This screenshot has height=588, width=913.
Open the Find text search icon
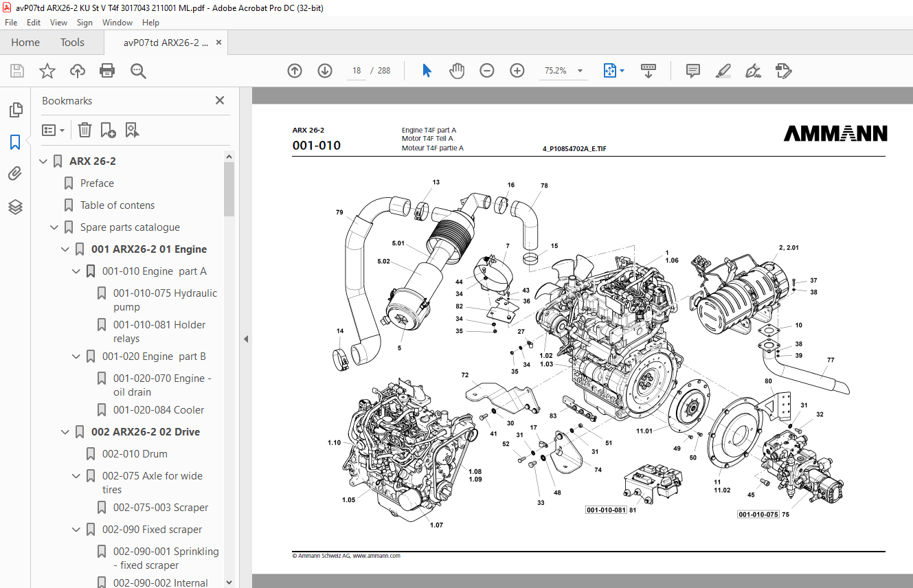point(138,71)
